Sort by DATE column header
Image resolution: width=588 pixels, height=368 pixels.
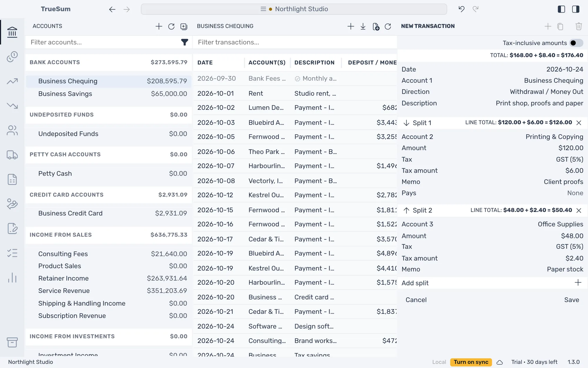pyautogui.click(x=205, y=63)
